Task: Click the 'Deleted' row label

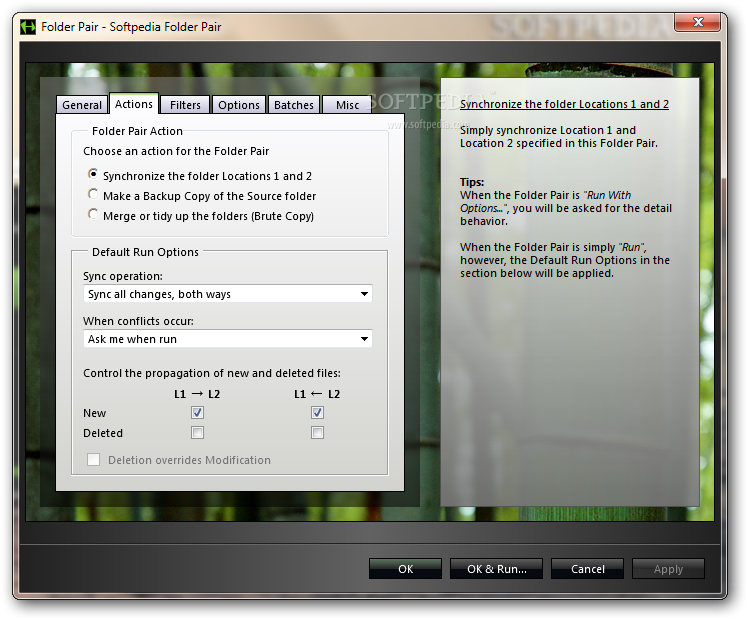Action: [x=103, y=433]
